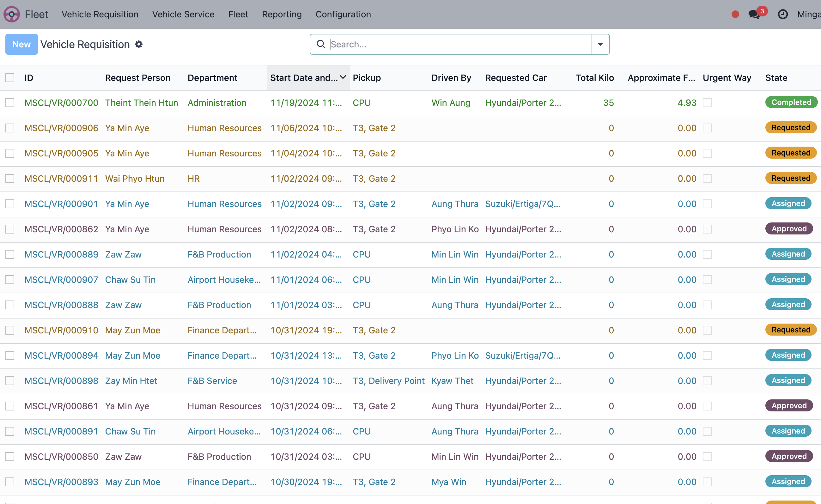Click Airport Houseke... in row MSCL/VR/000891
The image size is (821, 504).
[224, 431]
